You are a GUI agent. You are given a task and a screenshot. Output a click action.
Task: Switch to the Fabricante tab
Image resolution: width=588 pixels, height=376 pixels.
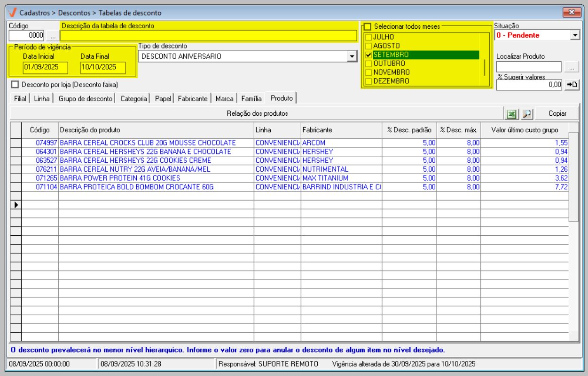[x=192, y=99]
